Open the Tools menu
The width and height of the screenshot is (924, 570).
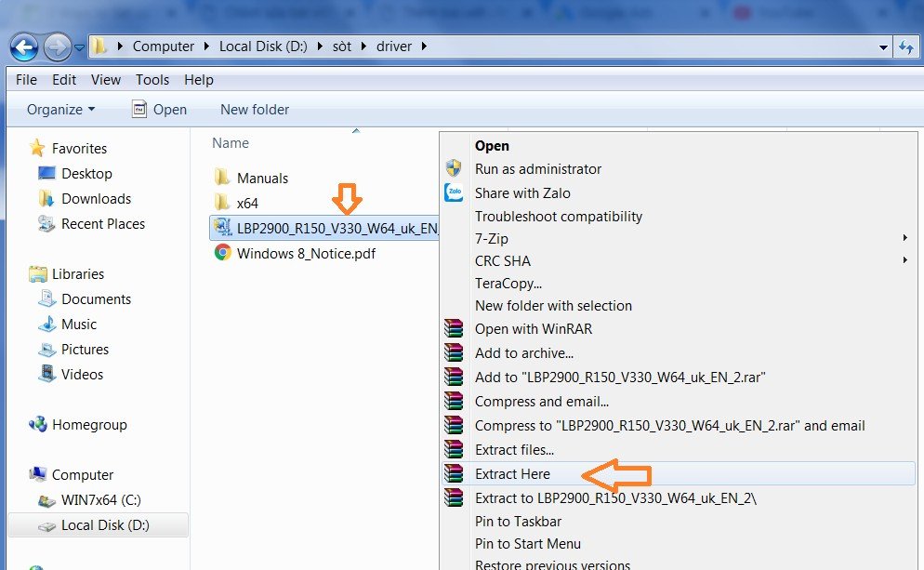pyautogui.click(x=152, y=80)
